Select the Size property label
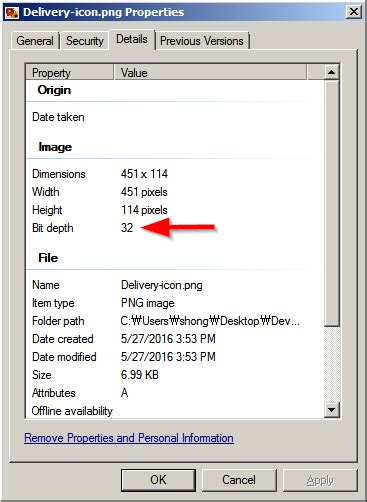Image resolution: width=367 pixels, height=502 pixels. coord(42,375)
